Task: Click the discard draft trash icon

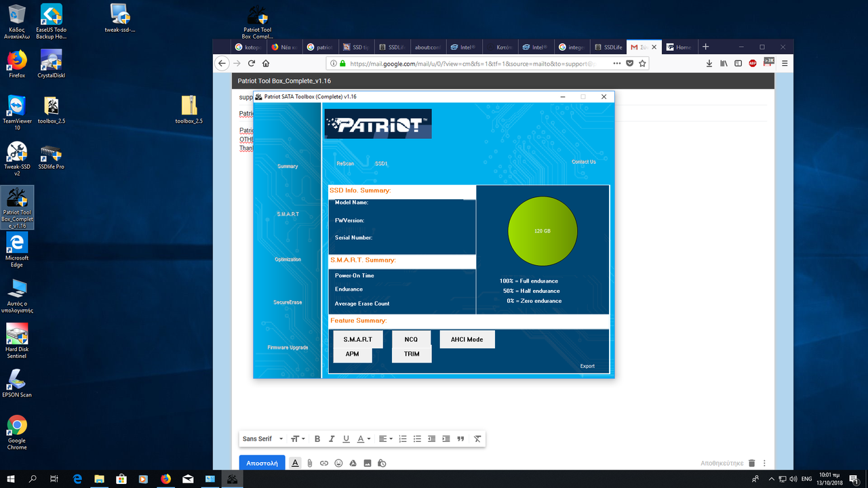Action: tap(751, 463)
